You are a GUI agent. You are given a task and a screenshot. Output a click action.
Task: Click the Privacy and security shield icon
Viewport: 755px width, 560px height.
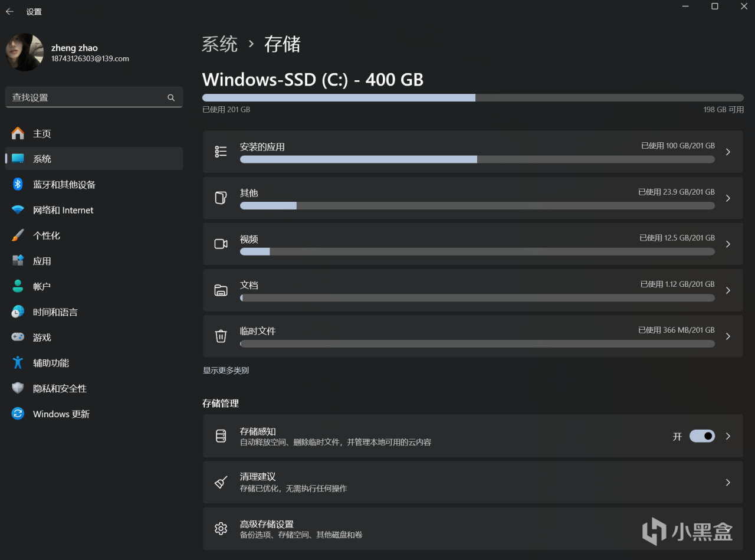[x=18, y=388]
